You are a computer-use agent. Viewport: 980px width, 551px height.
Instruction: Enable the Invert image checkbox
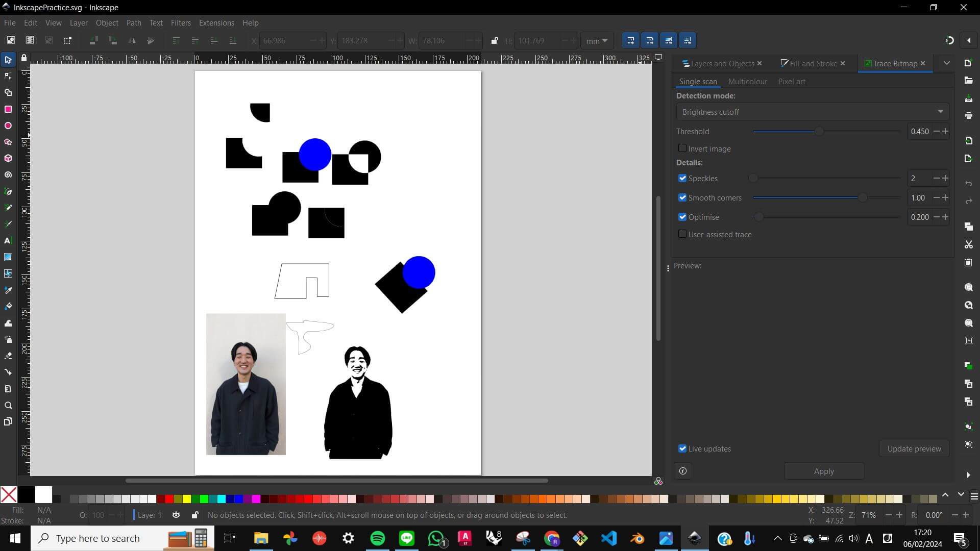(x=682, y=148)
